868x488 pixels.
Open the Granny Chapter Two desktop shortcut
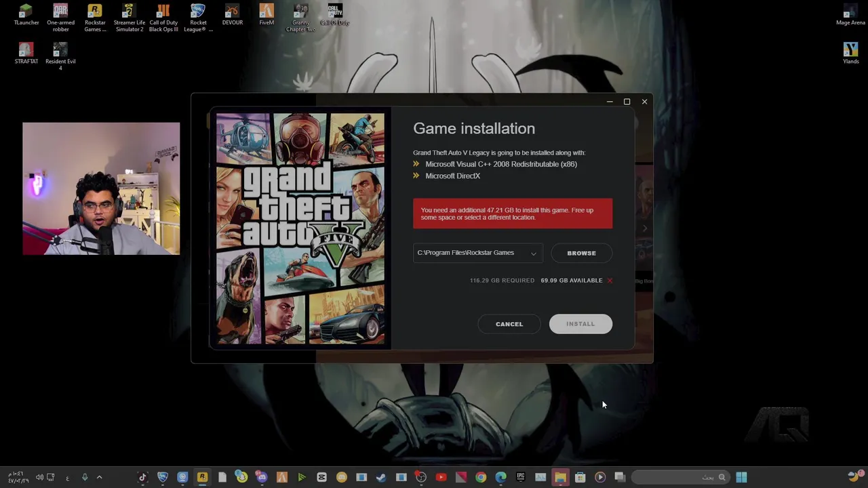coord(300,18)
